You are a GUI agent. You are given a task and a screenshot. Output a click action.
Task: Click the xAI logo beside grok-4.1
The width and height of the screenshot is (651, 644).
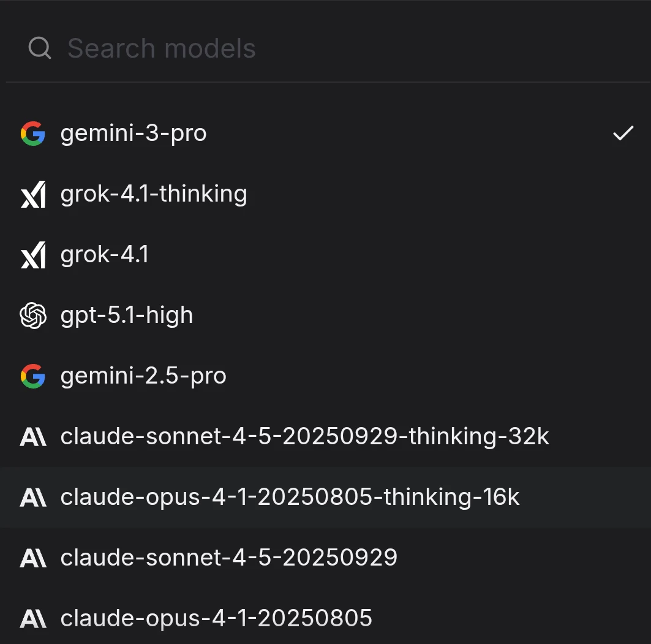[33, 255]
